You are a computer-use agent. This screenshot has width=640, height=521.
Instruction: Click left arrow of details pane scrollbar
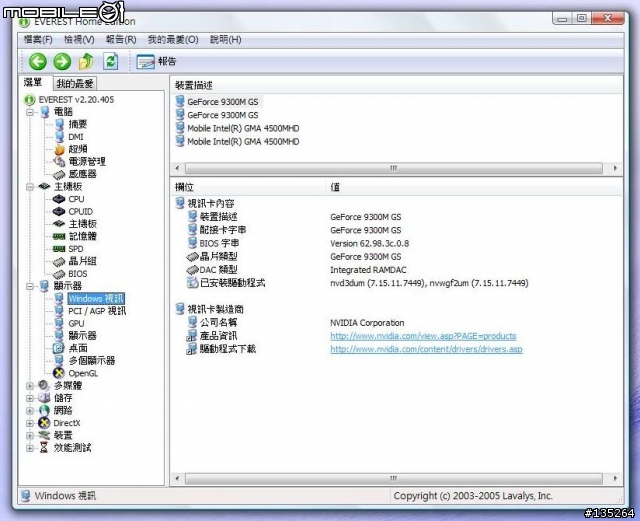pyautogui.click(x=177, y=478)
